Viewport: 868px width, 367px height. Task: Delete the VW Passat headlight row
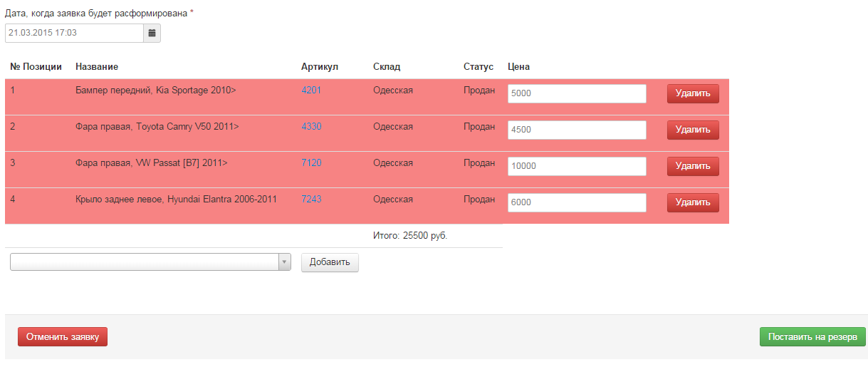[693, 166]
